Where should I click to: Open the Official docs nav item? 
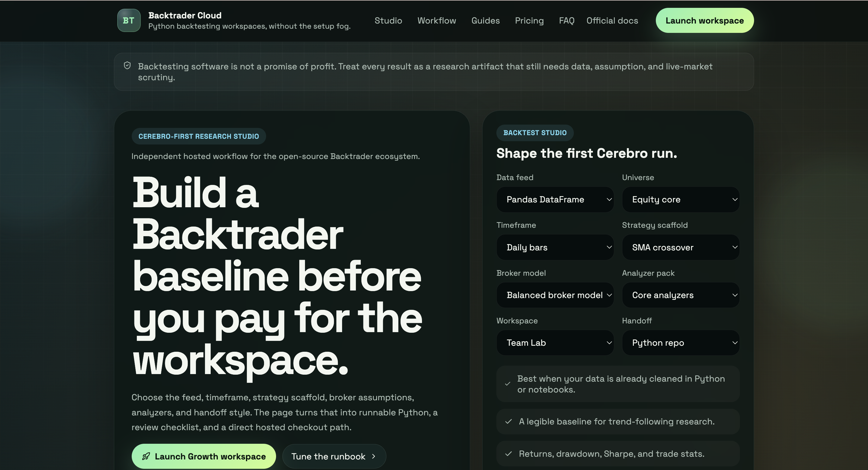612,21
